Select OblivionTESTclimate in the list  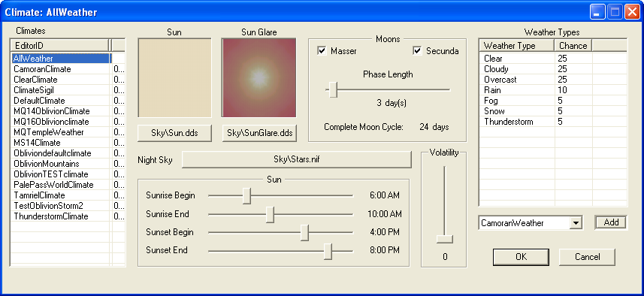coord(68,174)
